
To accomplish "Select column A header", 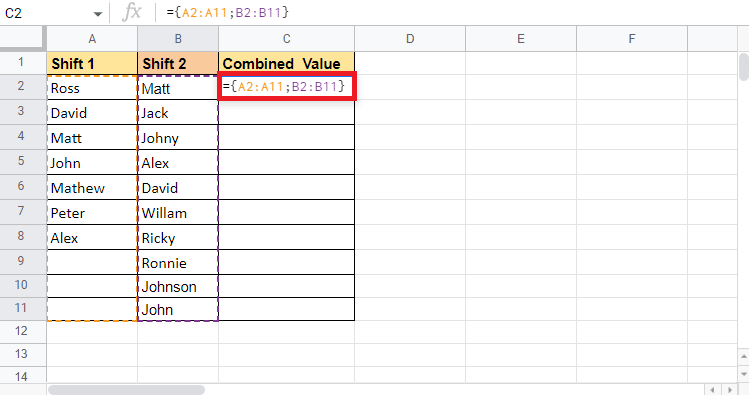I will (92, 39).
